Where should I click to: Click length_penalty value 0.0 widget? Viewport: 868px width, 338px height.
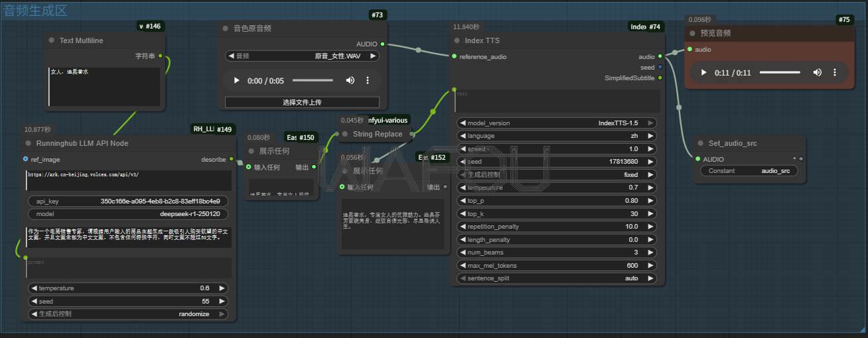pos(557,240)
